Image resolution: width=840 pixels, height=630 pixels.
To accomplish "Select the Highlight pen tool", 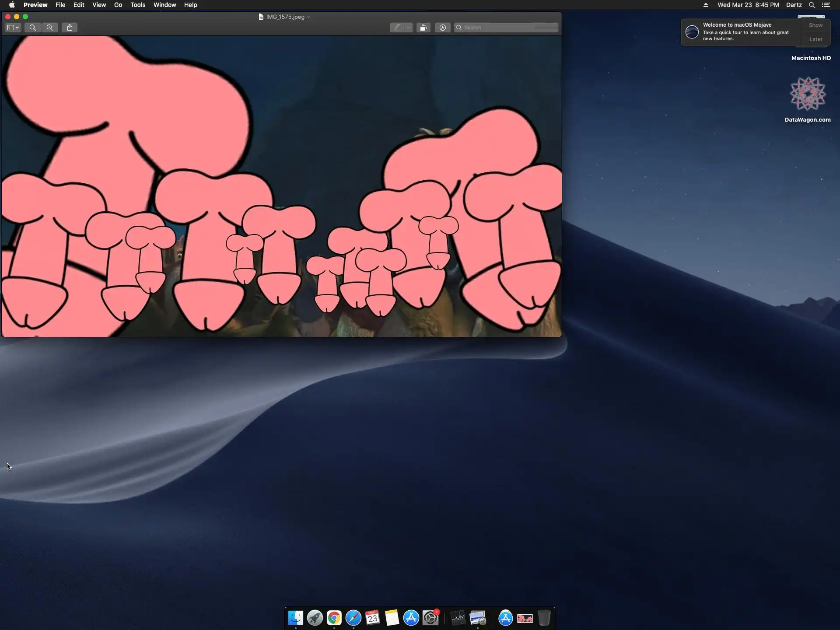I will click(x=397, y=28).
